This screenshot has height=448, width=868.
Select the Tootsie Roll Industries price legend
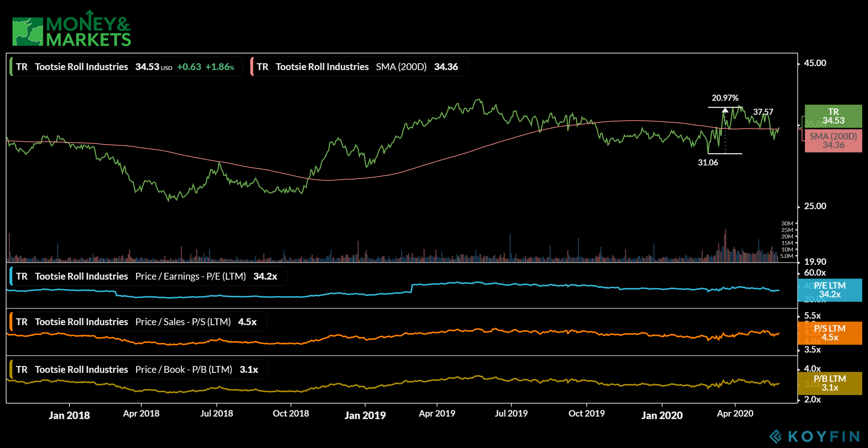125,67
